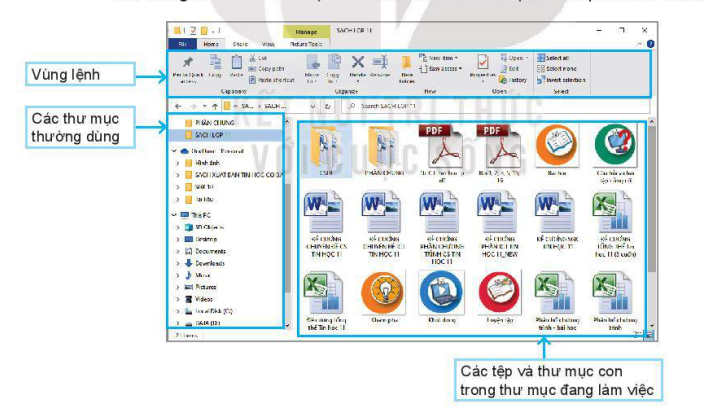
Task: Switch to the Home tab
Action: (x=211, y=44)
